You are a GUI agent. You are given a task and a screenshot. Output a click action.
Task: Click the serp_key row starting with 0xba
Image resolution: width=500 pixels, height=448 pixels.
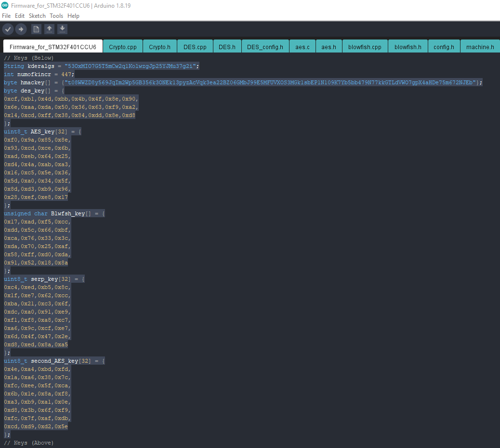click(x=37, y=303)
